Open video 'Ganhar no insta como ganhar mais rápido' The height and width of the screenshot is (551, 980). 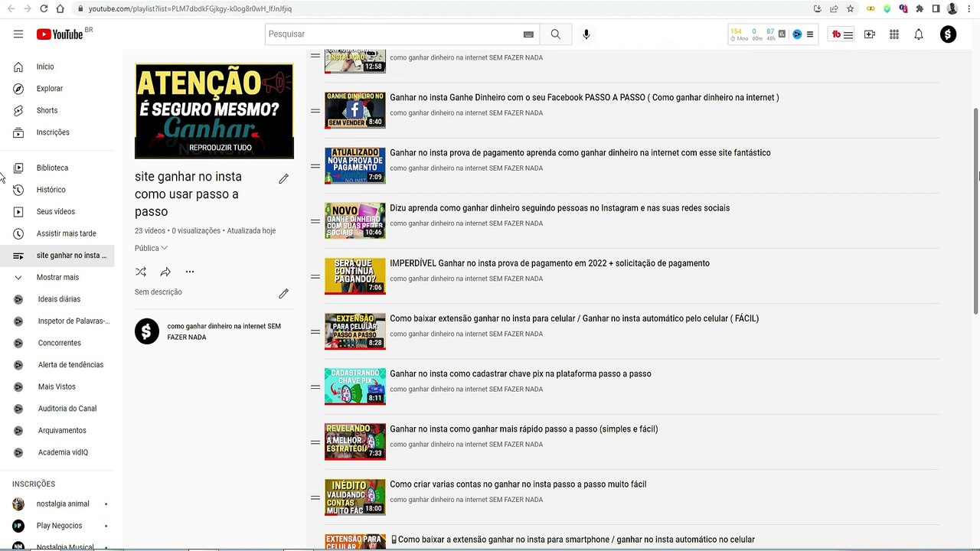pos(524,429)
